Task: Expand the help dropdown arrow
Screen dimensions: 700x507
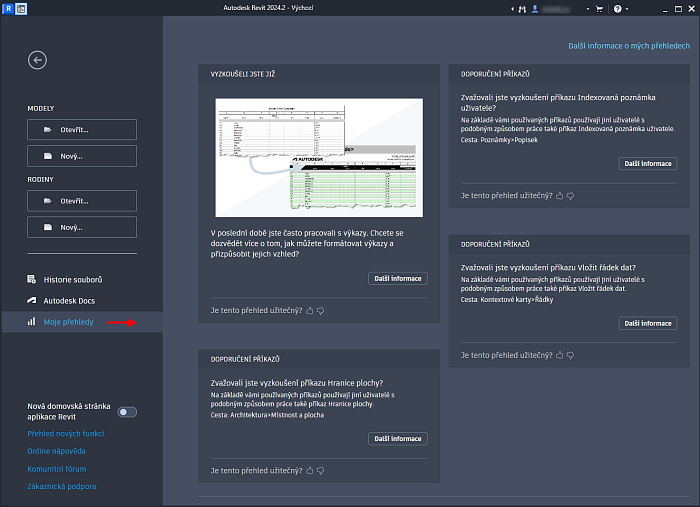Action: (629, 8)
